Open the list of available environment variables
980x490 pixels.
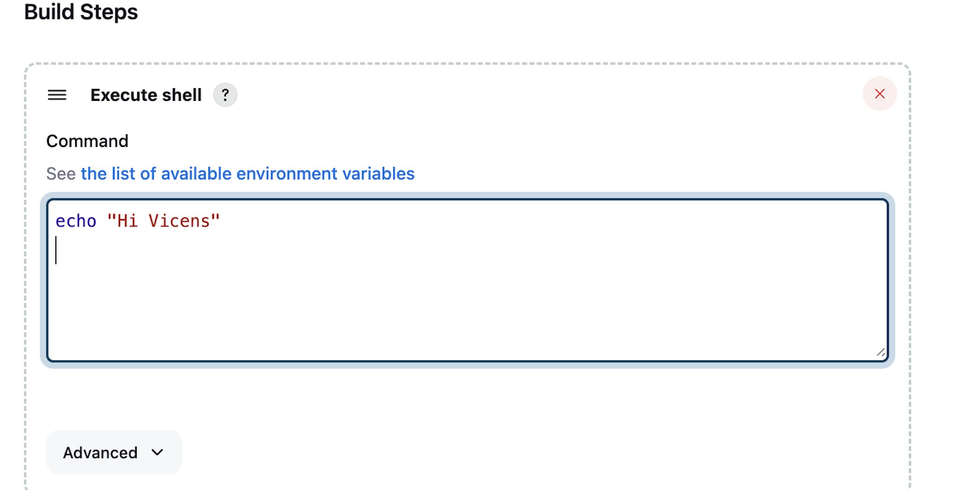(x=247, y=174)
